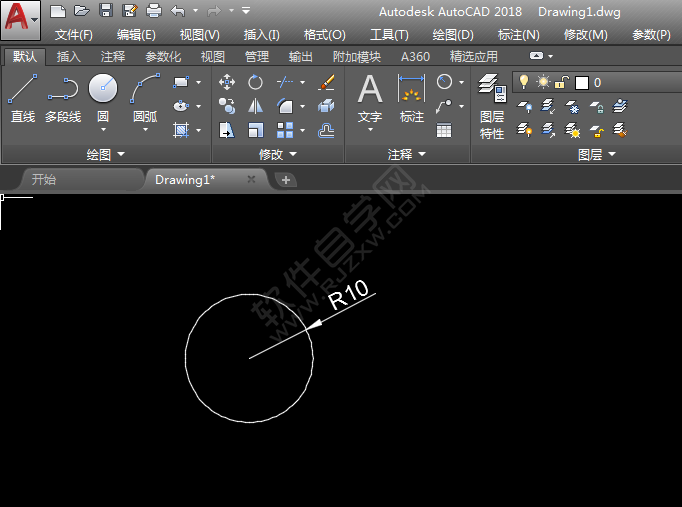
Task: Select the 多段线 (Polyline) tool
Action: click(62, 98)
